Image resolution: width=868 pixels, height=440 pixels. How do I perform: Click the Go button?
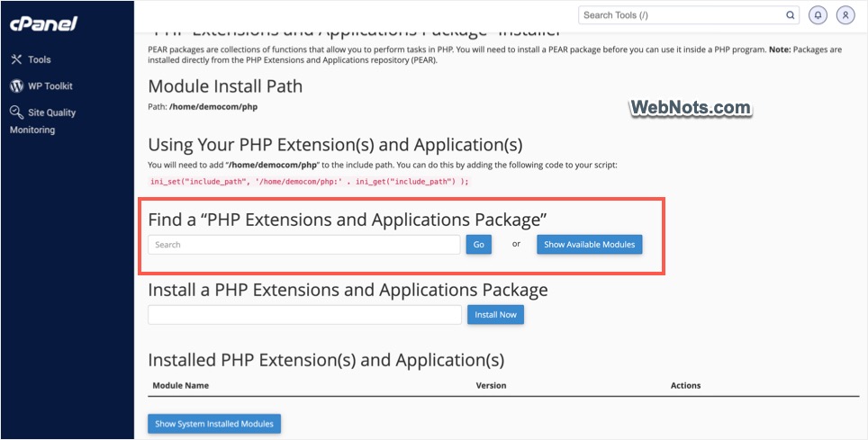[x=479, y=245]
